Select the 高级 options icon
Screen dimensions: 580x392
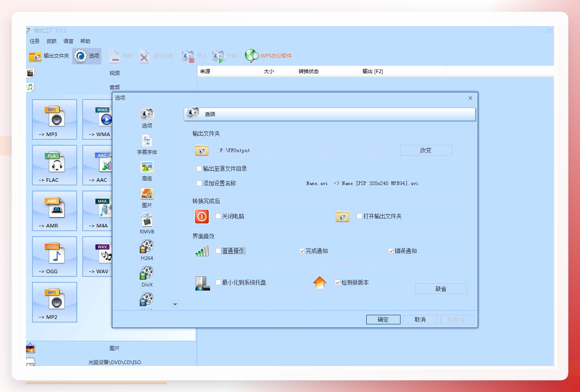point(147,171)
